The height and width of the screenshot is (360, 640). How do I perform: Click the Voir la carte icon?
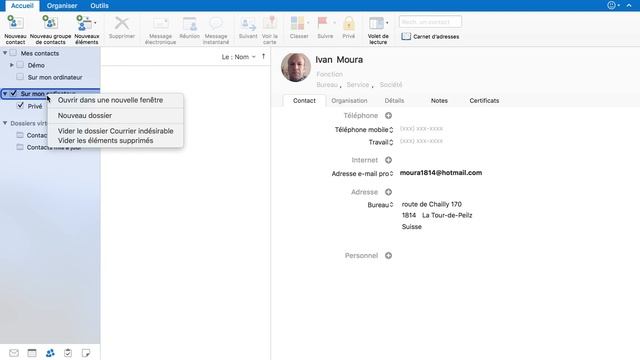click(x=270, y=23)
